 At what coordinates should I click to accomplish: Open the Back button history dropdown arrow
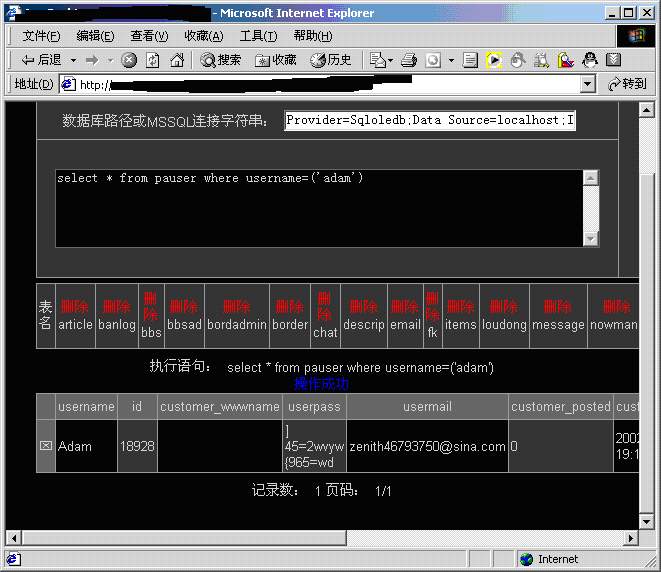point(70,60)
